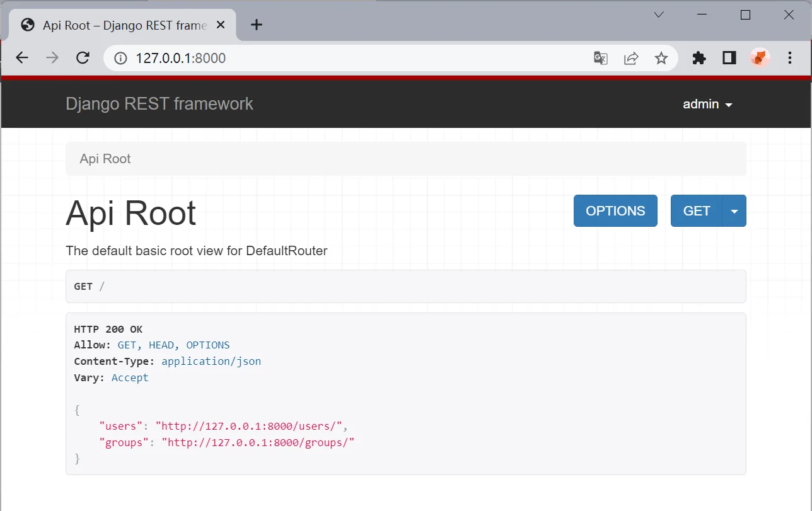Toggle the browser side panel
This screenshot has height=511, width=812.
tap(729, 58)
